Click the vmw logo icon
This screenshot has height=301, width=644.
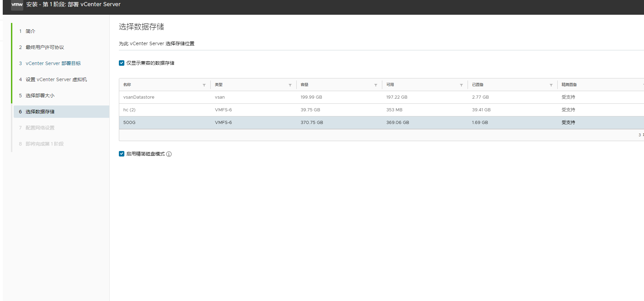[x=17, y=5]
